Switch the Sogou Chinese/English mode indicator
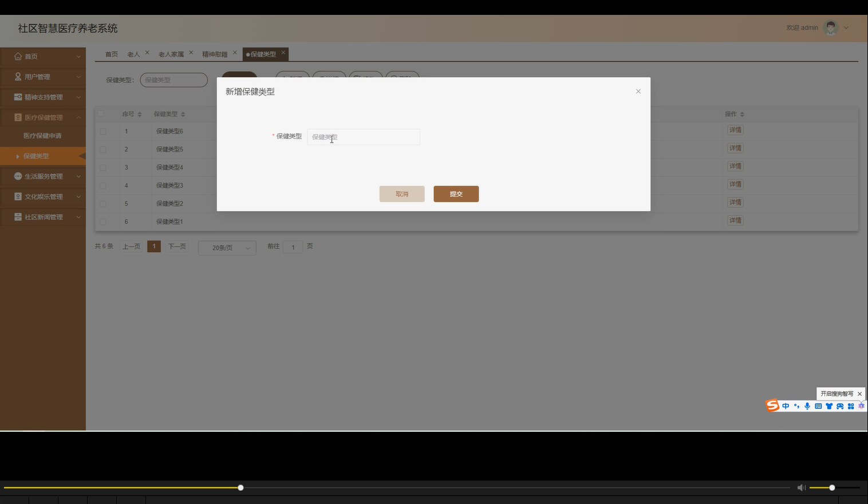The width and height of the screenshot is (868, 504). pos(786,406)
